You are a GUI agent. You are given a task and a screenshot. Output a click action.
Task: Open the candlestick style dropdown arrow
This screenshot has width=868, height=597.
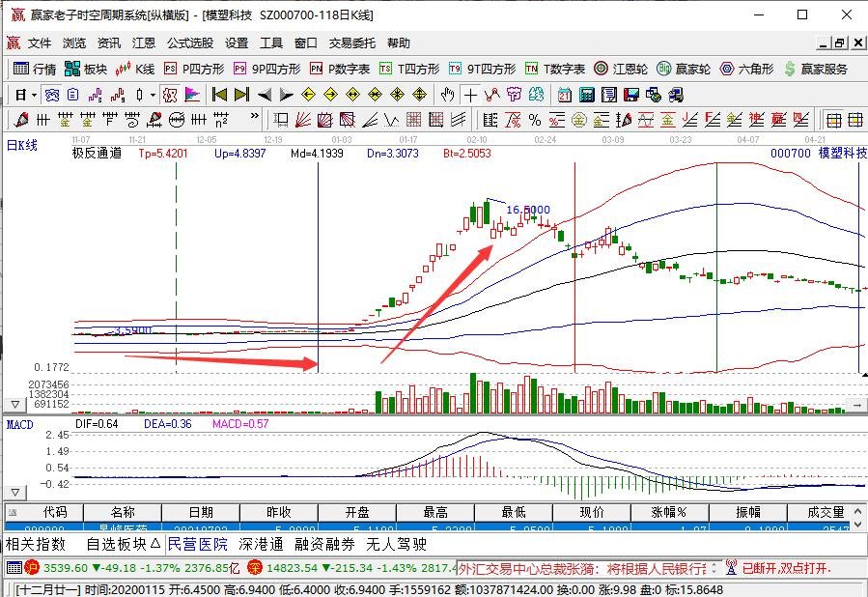(x=153, y=96)
